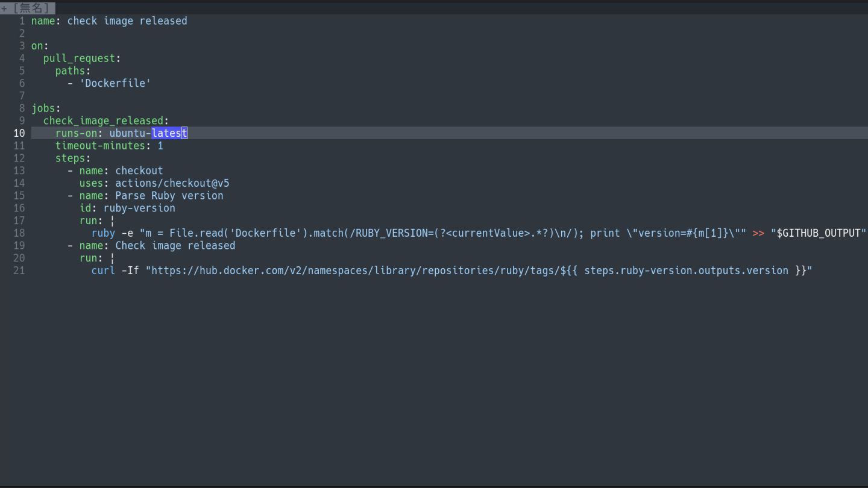Click line number 10 in the gutter
868x488 pixels.
click(x=19, y=133)
